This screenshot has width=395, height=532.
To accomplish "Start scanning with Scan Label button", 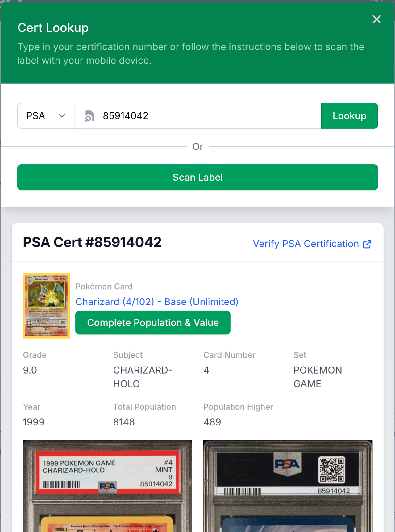I will click(x=197, y=177).
